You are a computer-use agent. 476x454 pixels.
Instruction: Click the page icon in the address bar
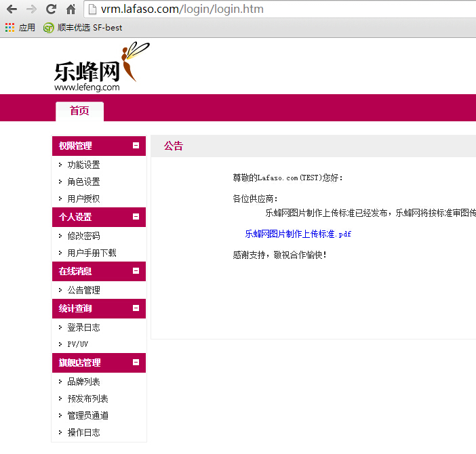[92, 9]
